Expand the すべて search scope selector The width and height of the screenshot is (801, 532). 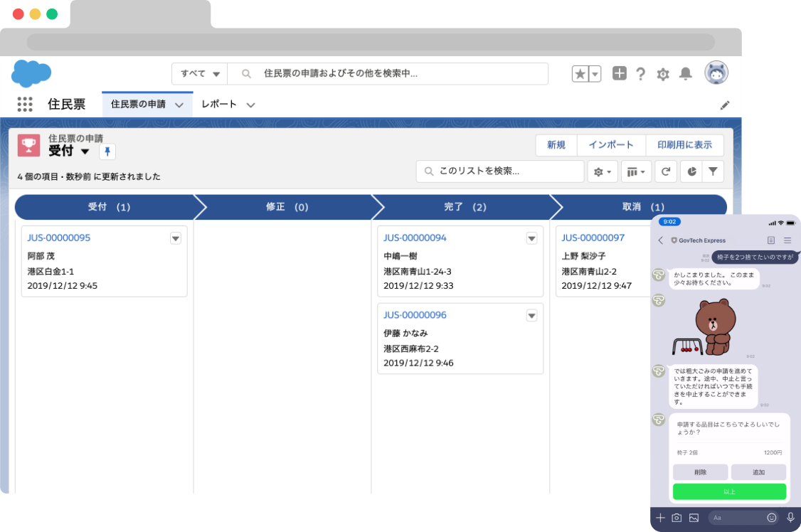199,73
